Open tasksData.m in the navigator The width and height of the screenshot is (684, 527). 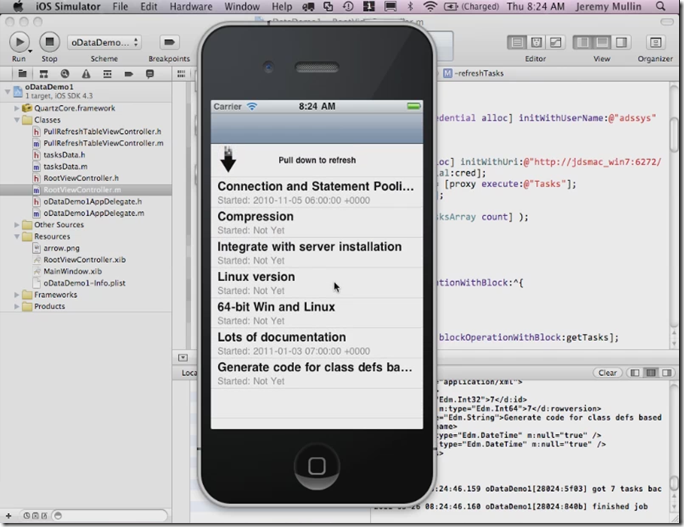click(65, 167)
